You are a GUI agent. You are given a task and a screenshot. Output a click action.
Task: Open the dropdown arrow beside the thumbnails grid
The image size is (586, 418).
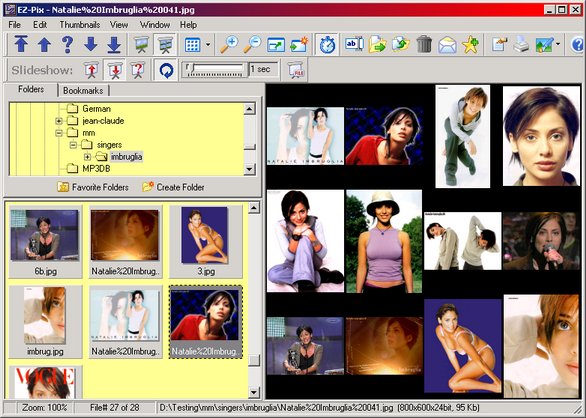(x=208, y=44)
